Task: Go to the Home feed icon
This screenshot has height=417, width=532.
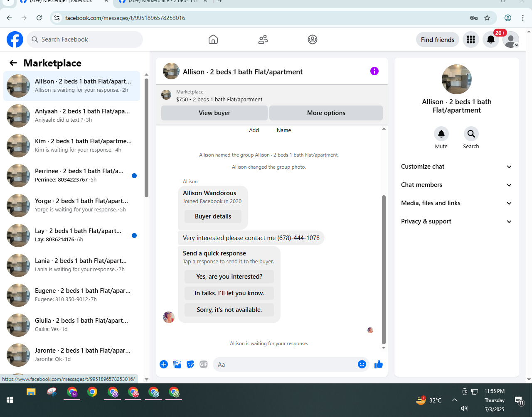Action: [x=213, y=39]
